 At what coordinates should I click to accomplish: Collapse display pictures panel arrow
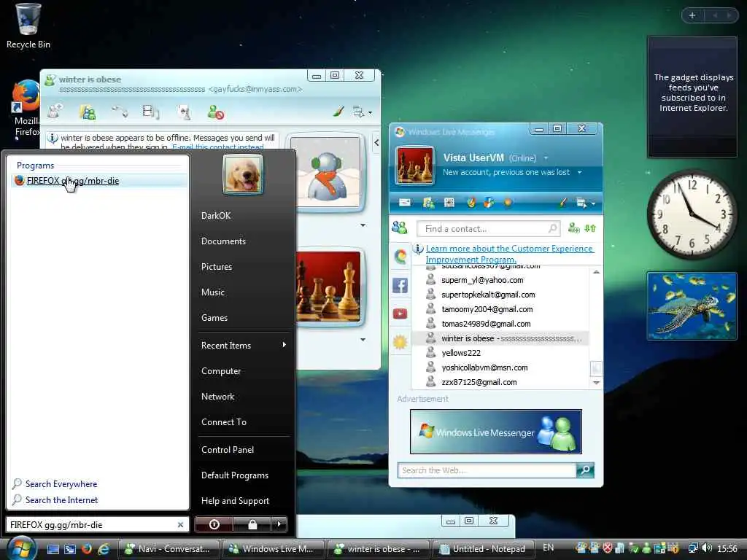click(376, 142)
